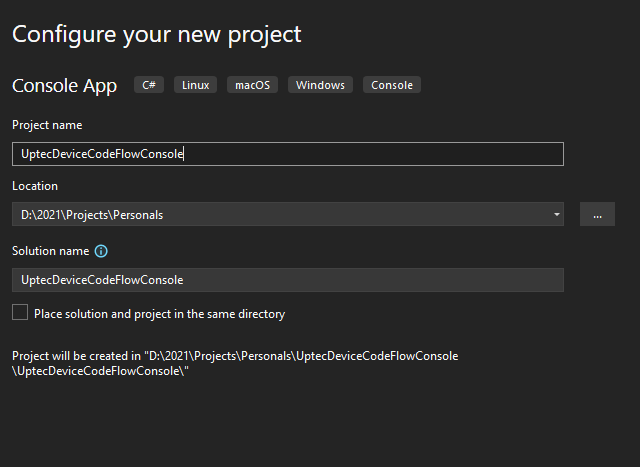Click the macOS platform tag
The width and height of the screenshot is (640, 467).
(x=253, y=85)
